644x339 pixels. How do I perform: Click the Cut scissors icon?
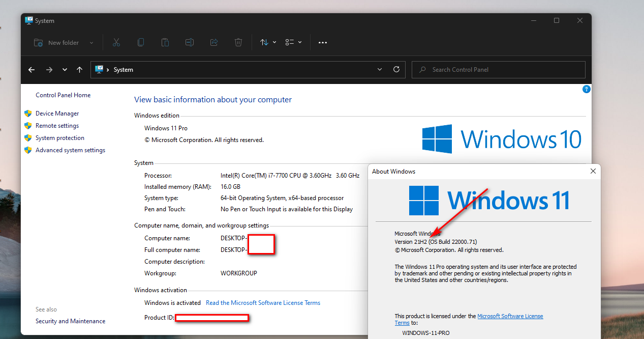click(x=116, y=43)
